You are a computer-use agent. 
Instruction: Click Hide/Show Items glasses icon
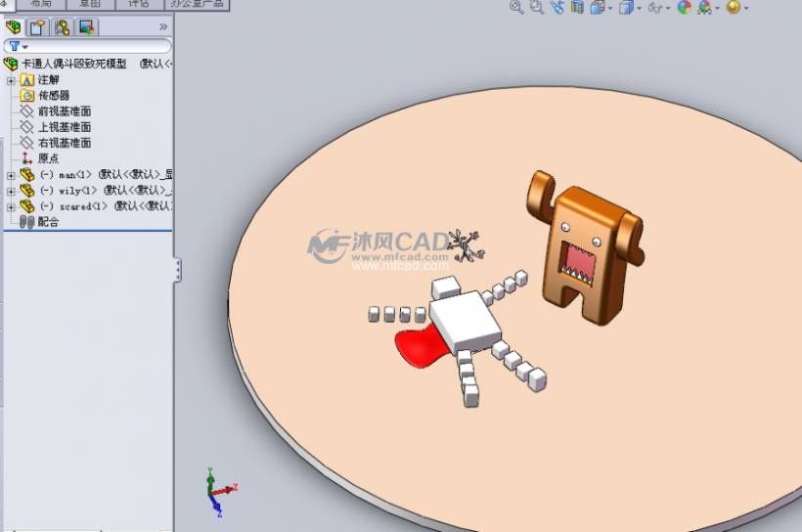pyautogui.click(x=655, y=8)
